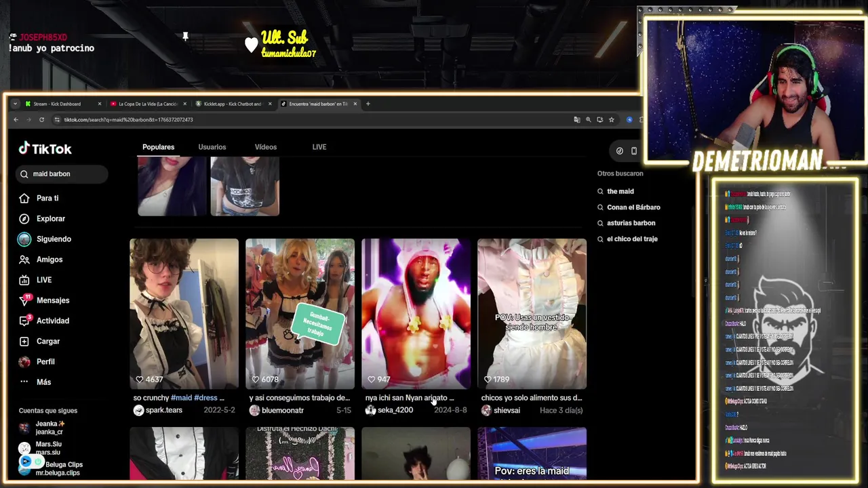Click the 'Otros buscaron' heading
868x488 pixels.
click(620, 174)
